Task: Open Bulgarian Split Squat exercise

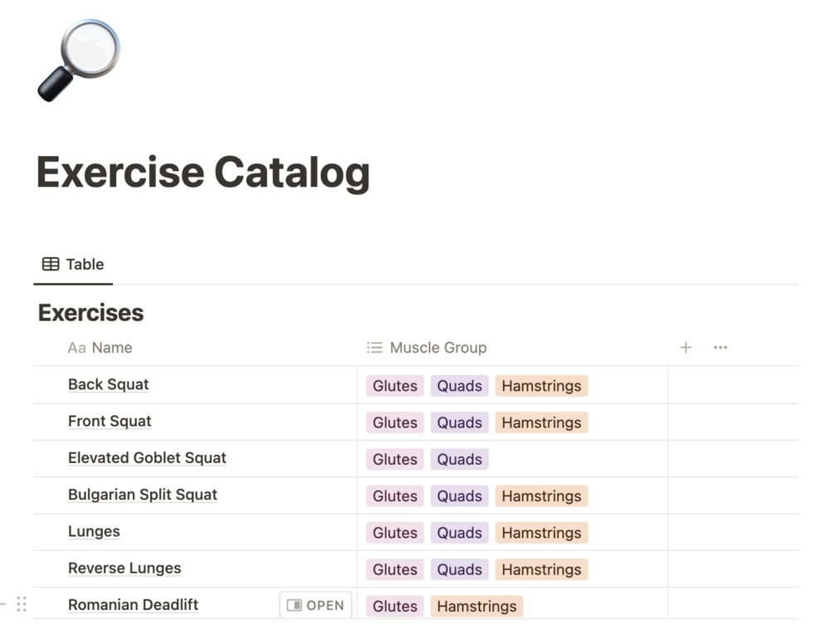Action: coord(143,495)
